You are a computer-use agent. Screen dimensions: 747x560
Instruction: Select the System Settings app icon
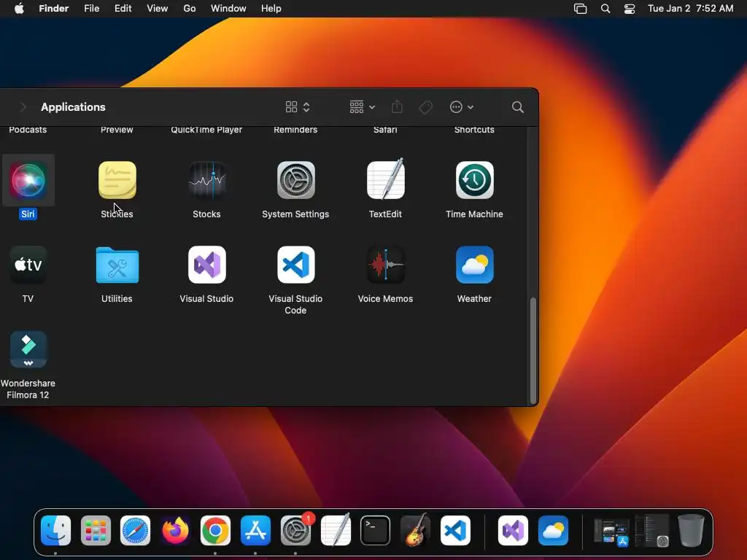(296, 180)
